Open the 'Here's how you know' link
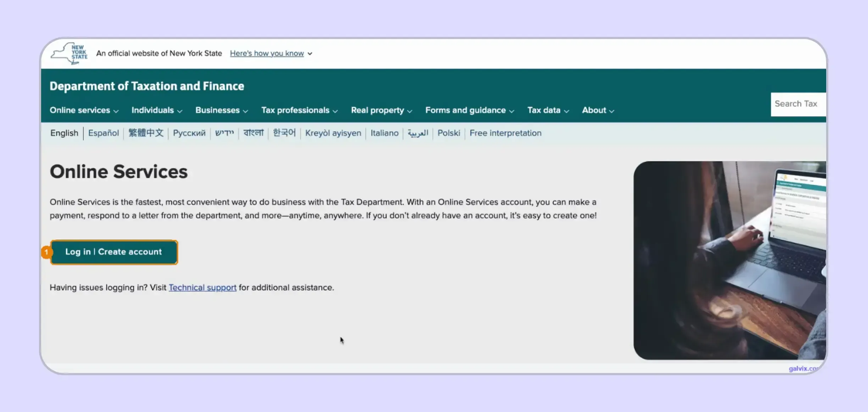The height and width of the screenshot is (412, 868). coord(267,53)
